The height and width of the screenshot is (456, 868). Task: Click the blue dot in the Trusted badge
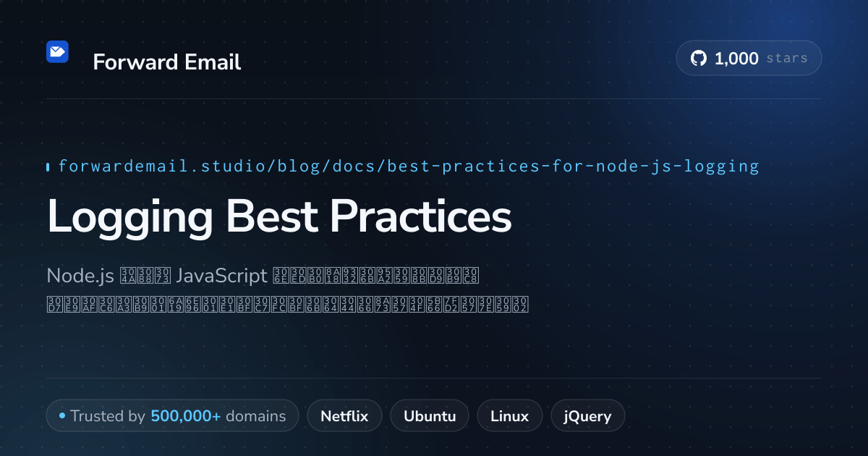(x=62, y=416)
